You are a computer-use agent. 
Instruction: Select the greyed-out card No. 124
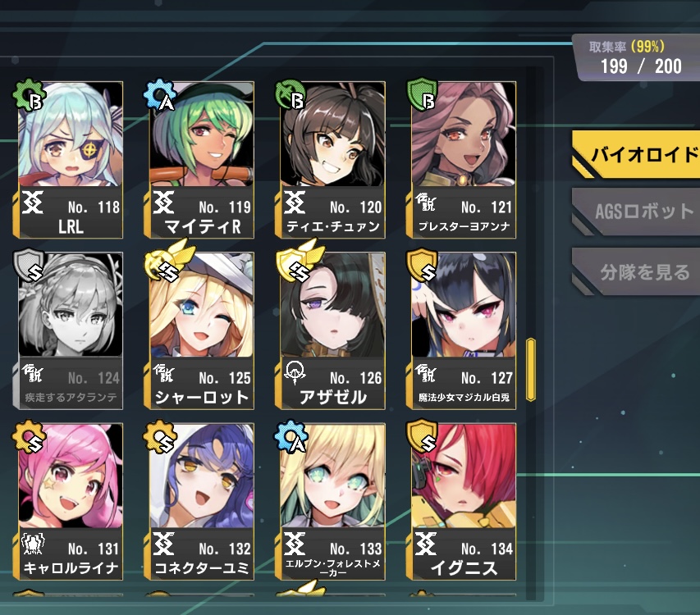pos(70,330)
